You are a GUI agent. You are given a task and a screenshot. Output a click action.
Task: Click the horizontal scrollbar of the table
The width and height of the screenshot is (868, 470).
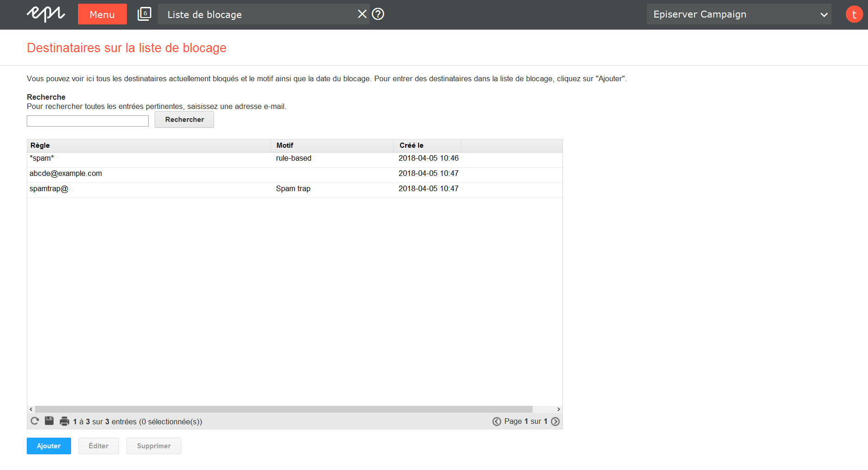click(x=284, y=410)
